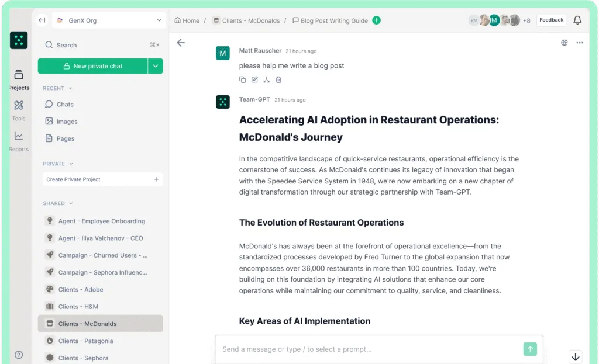This screenshot has height=364, width=599.
Task: Click 'Key Areas of AI Implementation' heading
Action: 304,321
